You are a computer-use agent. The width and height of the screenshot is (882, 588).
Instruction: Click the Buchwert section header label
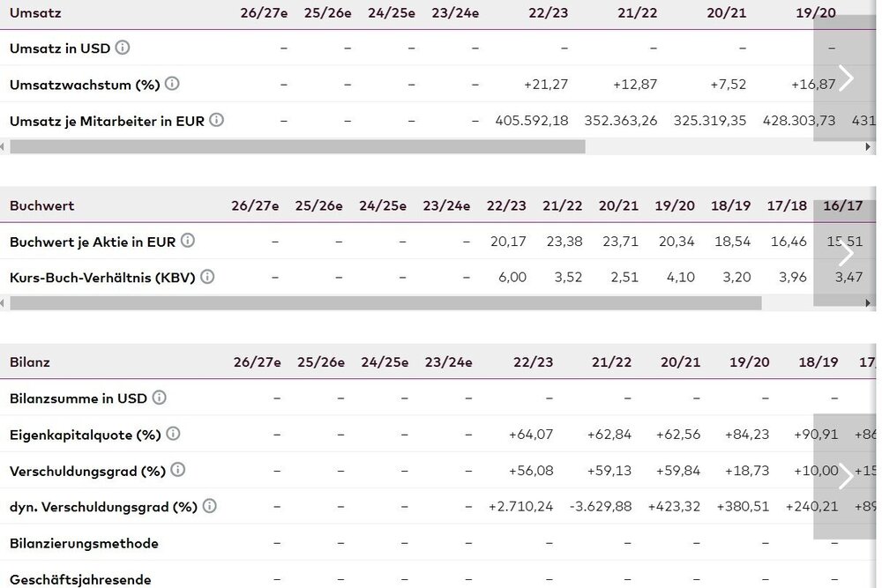41,205
